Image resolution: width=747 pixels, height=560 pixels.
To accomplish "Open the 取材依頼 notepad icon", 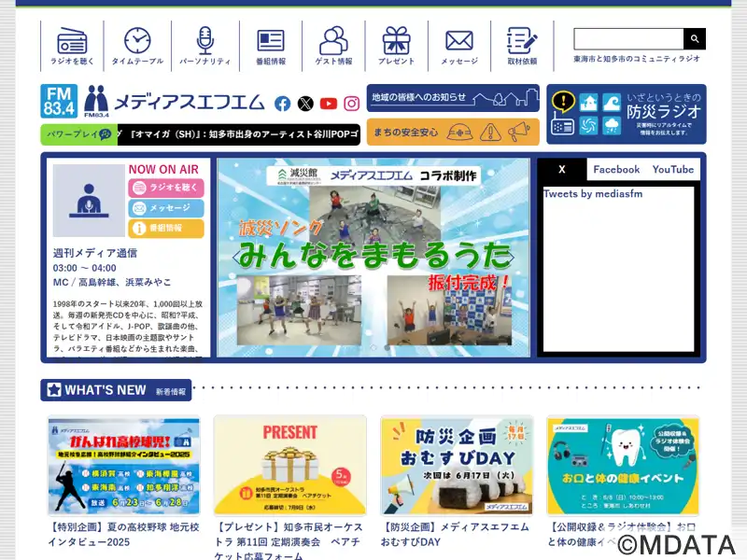I will (522, 46).
